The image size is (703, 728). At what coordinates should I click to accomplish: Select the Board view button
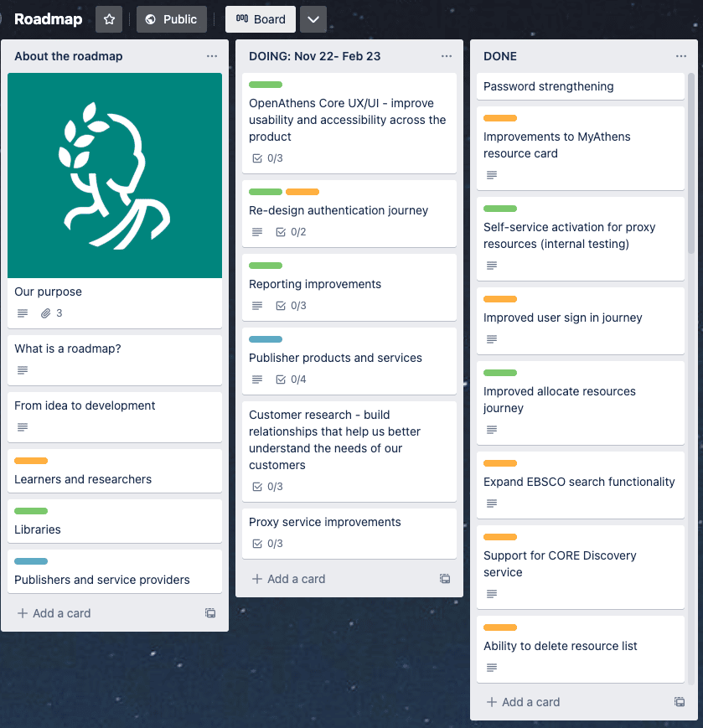click(x=261, y=19)
